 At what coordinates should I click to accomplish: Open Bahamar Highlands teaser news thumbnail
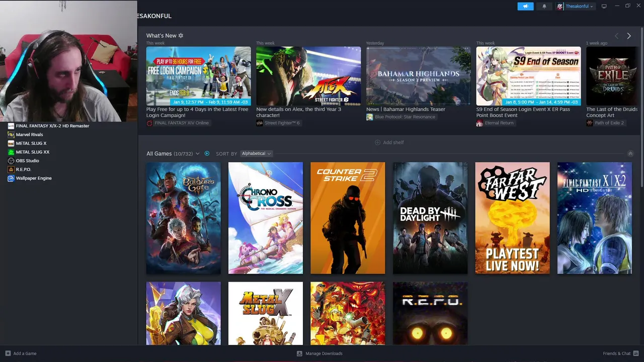[x=419, y=76]
